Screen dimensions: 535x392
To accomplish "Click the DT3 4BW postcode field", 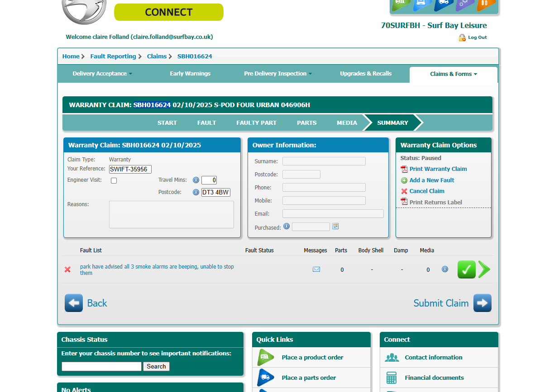I will [215, 192].
